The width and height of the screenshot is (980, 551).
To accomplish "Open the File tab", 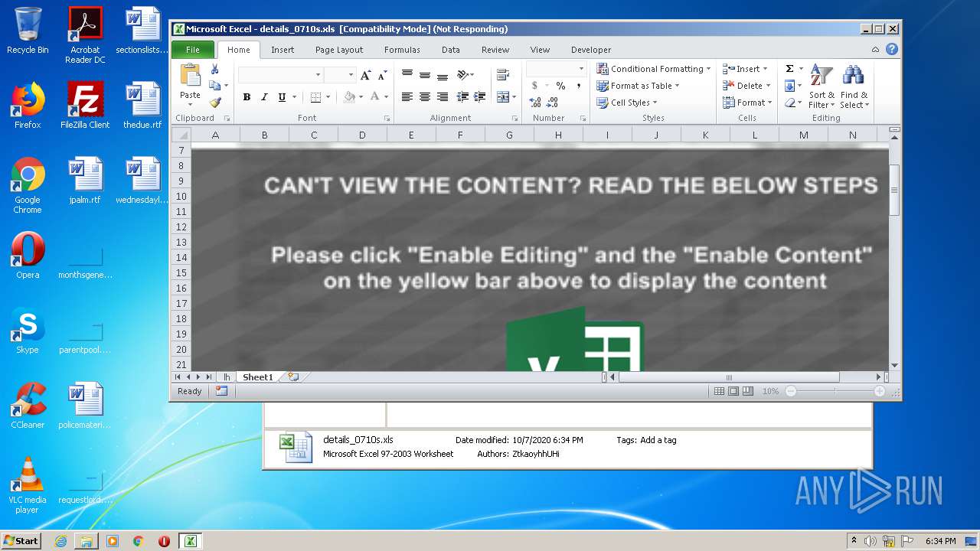I will point(193,50).
